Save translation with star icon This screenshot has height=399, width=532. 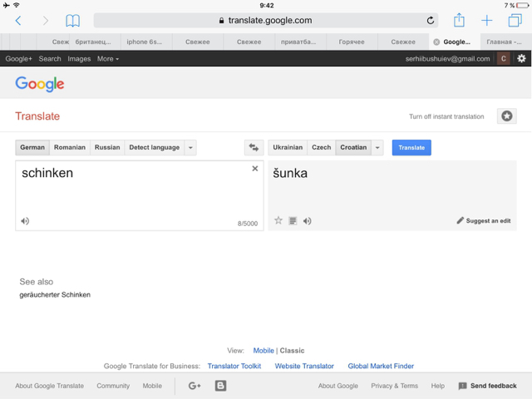(278, 220)
